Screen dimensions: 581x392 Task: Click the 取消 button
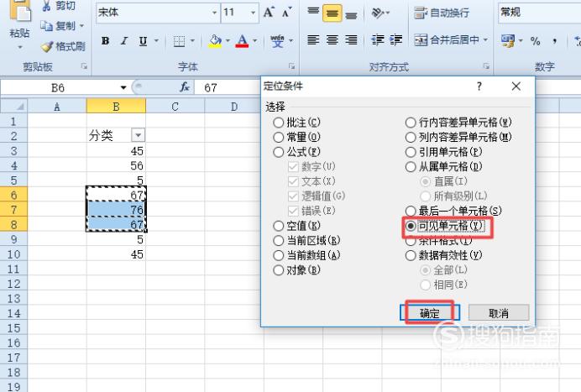point(499,313)
